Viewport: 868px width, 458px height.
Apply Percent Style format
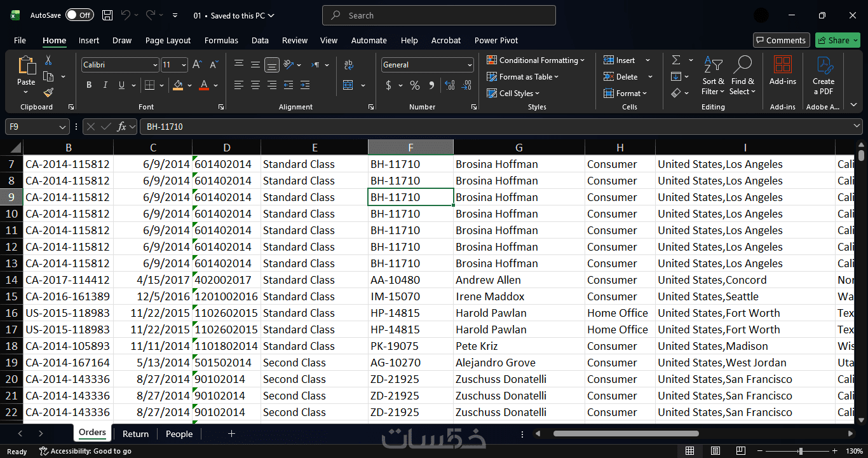click(415, 85)
